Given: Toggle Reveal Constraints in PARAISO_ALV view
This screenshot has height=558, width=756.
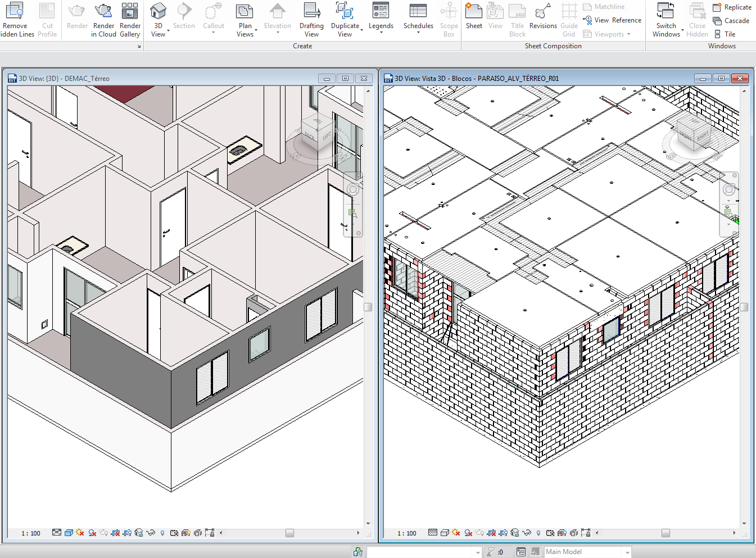Looking at the screenshot, I should click(x=586, y=533).
